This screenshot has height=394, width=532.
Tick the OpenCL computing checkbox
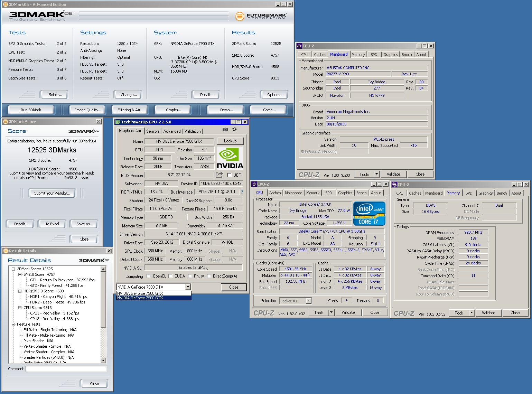[149, 276]
